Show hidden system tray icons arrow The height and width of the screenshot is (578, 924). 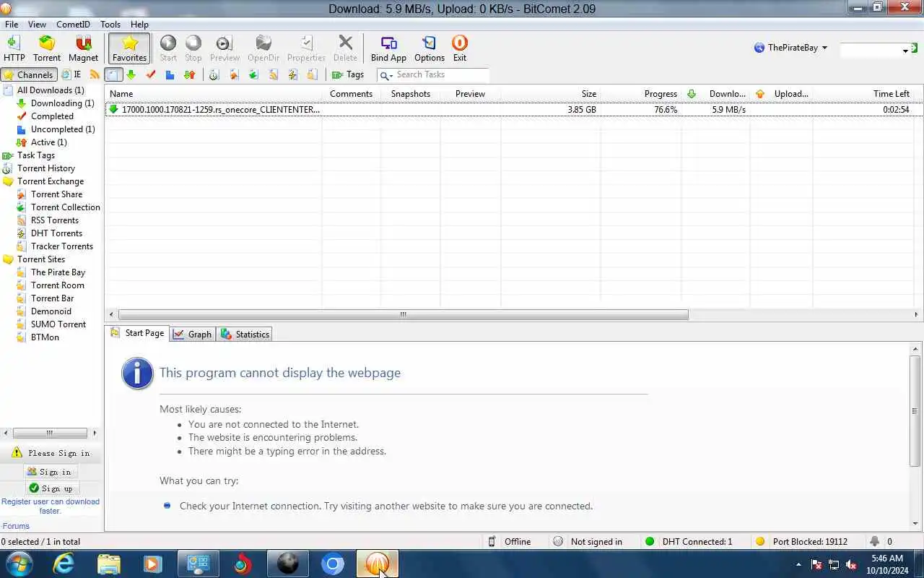tap(798, 564)
